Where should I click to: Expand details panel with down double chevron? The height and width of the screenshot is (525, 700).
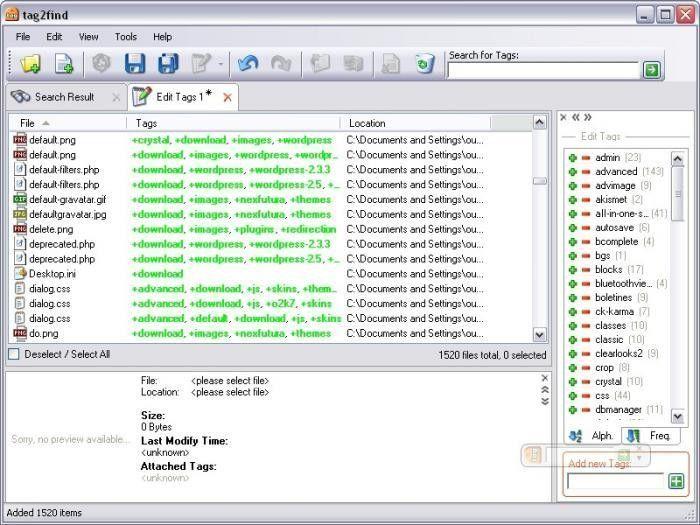coord(545,401)
